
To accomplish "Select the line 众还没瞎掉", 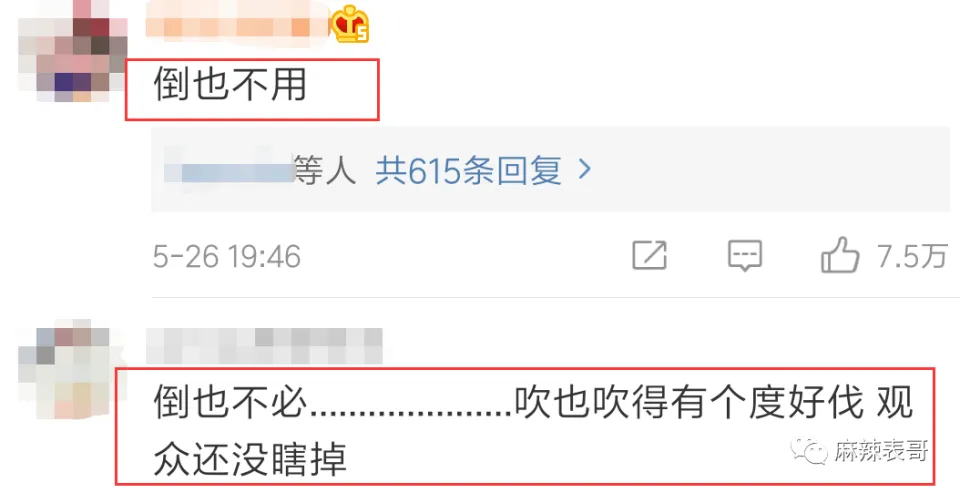I will tap(250, 459).
